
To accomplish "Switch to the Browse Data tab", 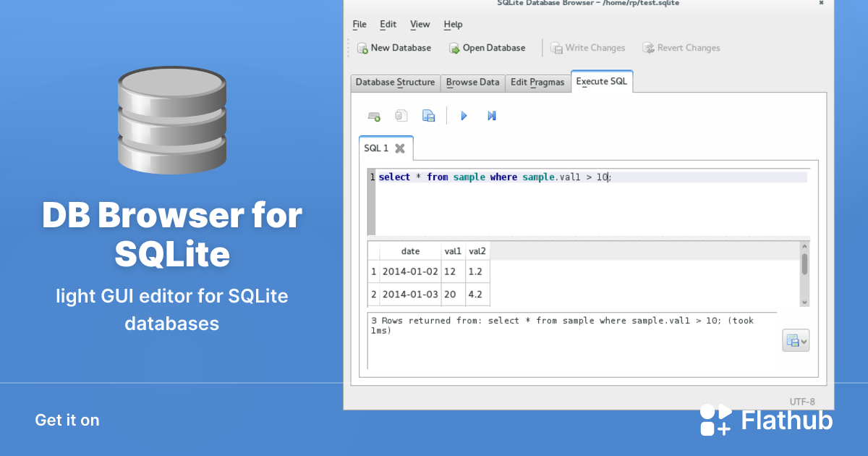I will pos(472,83).
